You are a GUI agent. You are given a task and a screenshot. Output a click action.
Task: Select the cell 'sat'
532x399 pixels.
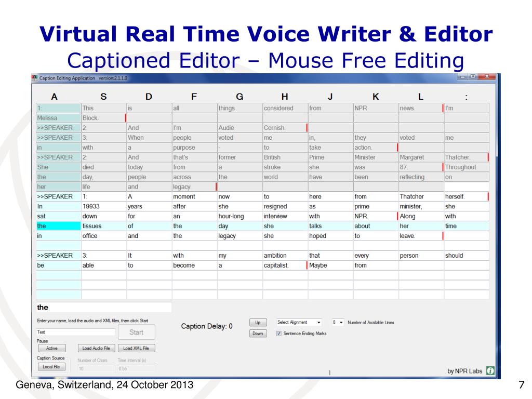point(58,216)
